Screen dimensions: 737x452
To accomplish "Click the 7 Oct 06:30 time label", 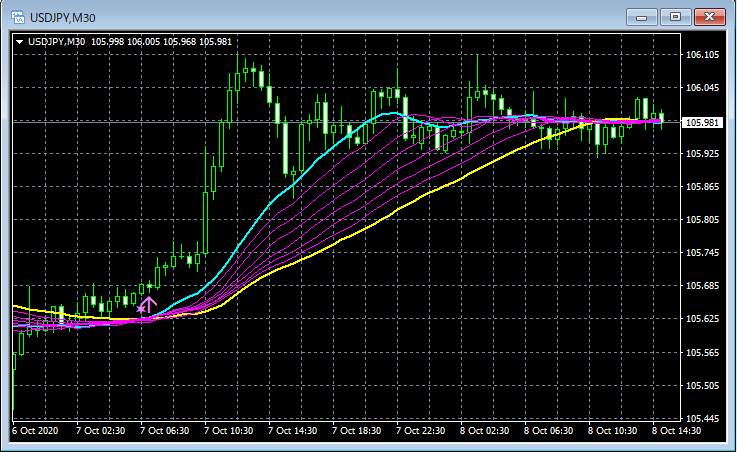I will pos(165,431).
